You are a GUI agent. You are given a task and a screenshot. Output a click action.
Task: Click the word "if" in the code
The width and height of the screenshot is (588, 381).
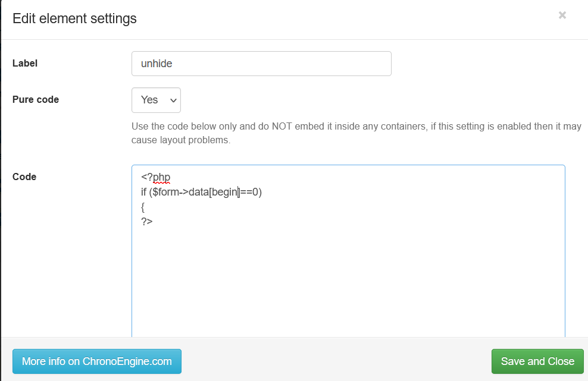pos(144,192)
